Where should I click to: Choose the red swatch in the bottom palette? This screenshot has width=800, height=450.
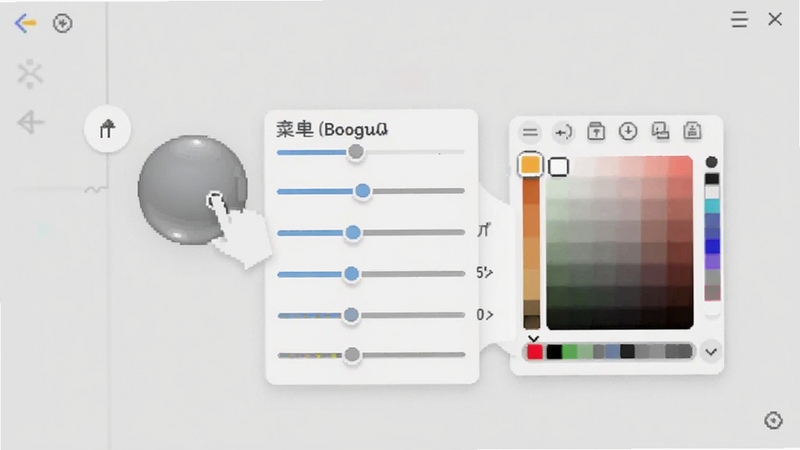[535, 352]
